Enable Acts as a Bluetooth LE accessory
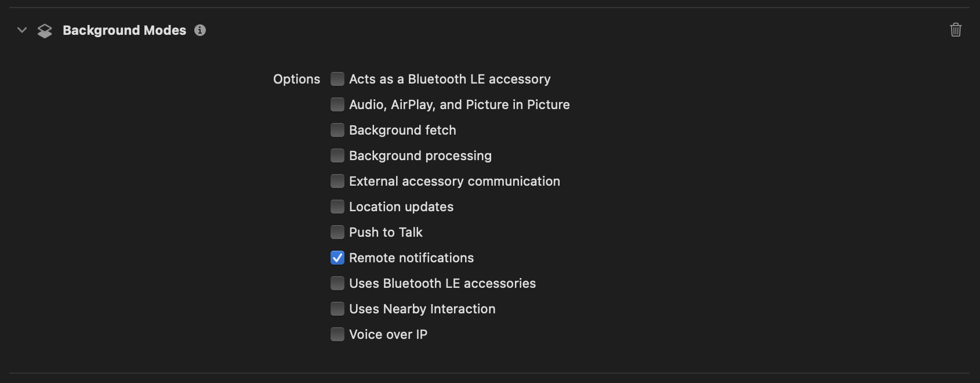 (337, 79)
